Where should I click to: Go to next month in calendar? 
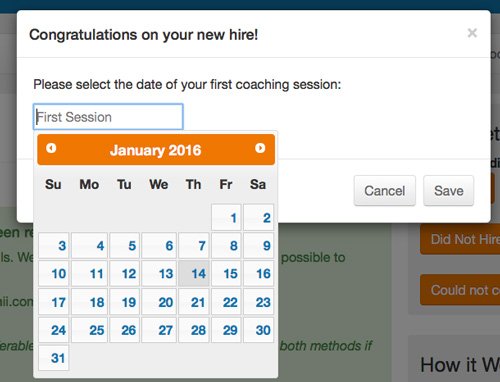click(x=260, y=148)
